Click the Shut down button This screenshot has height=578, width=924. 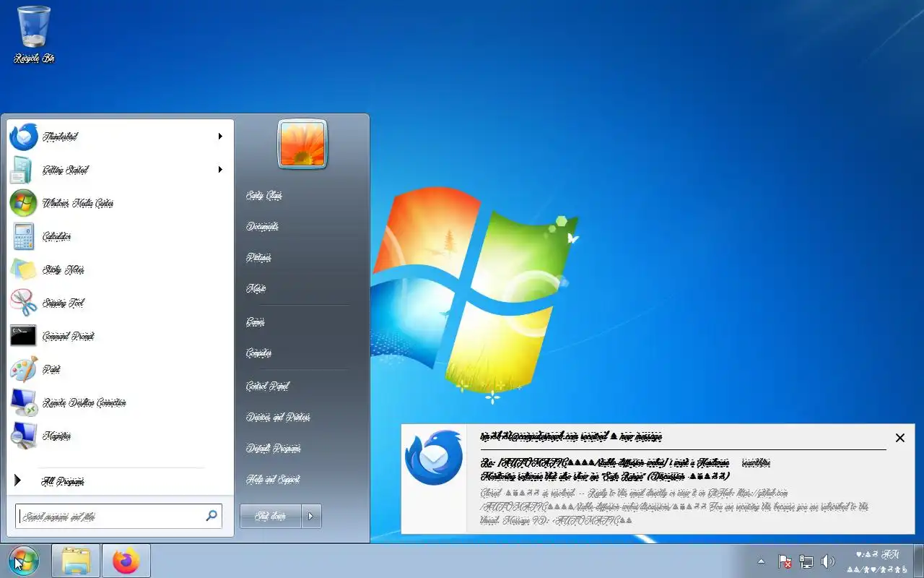click(271, 517)
